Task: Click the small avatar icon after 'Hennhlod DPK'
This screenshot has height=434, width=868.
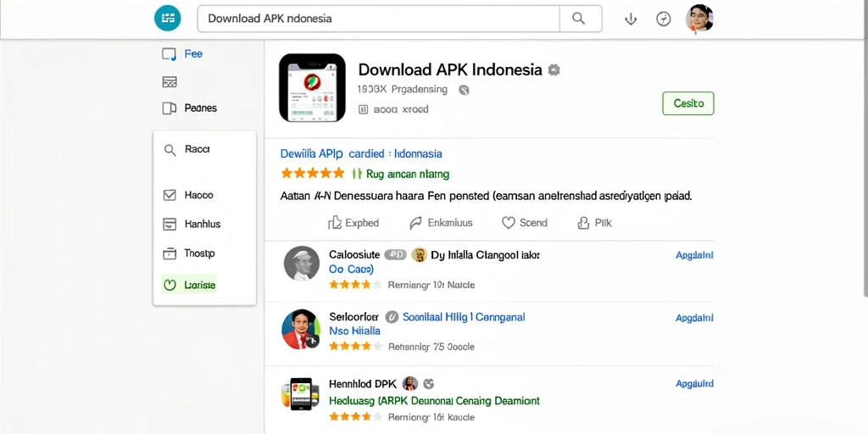Action: pos(409,383)
